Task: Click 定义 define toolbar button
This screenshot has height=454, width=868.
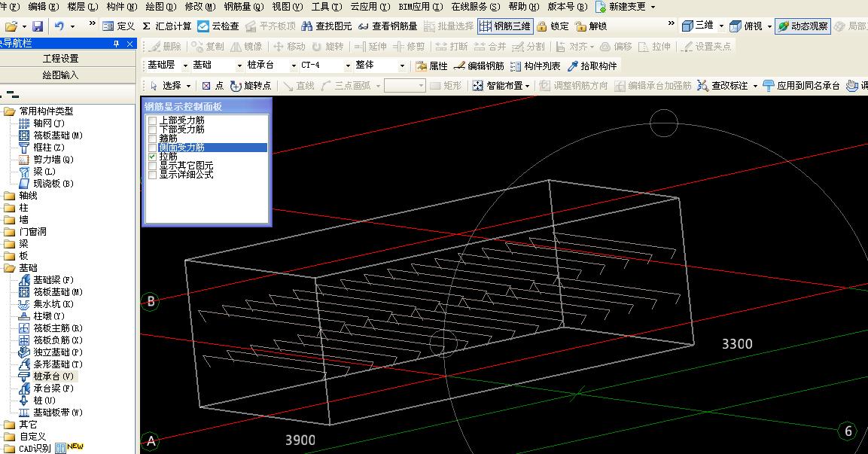Action: point(119,26)
